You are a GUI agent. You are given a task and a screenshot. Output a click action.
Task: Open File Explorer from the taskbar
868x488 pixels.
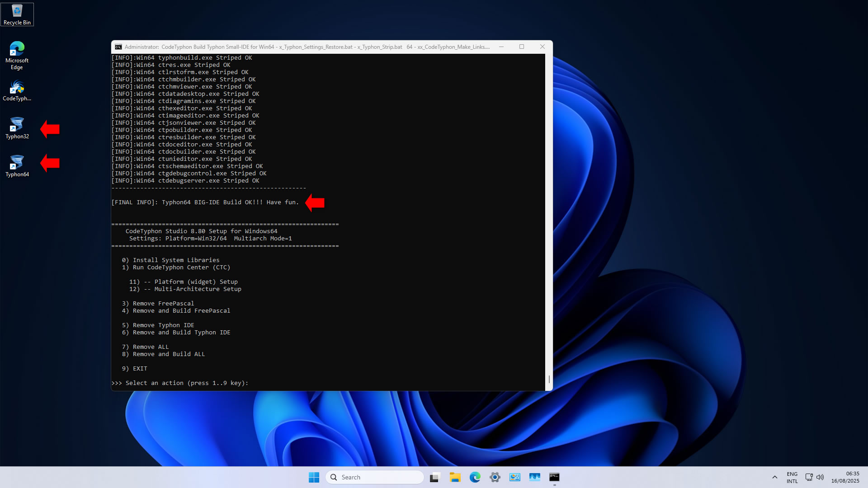(x=455, y=477)
